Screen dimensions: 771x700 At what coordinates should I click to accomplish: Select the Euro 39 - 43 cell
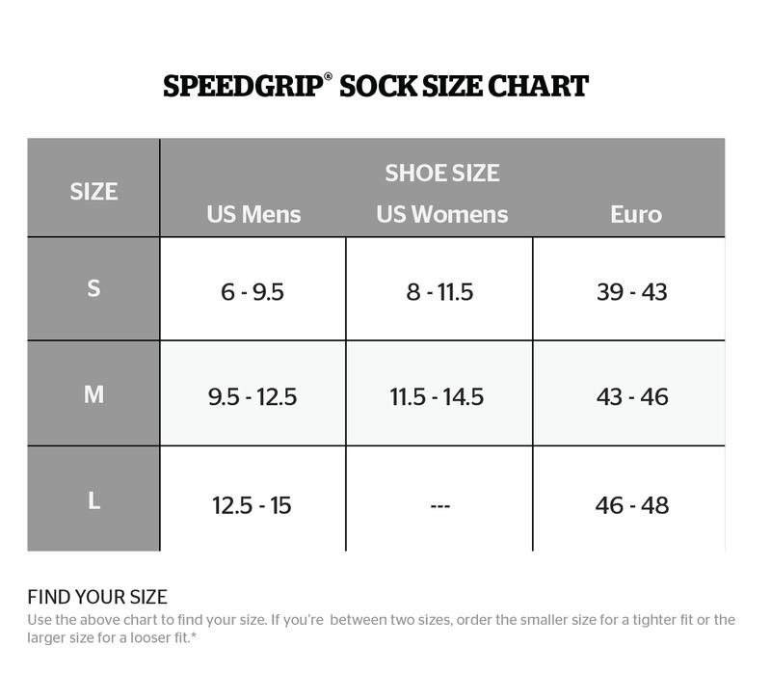tap(631, 291)
